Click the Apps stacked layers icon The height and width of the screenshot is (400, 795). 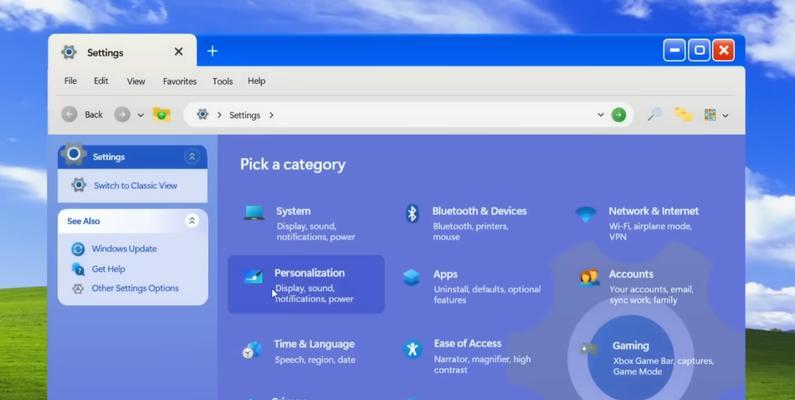coord(411,277)
